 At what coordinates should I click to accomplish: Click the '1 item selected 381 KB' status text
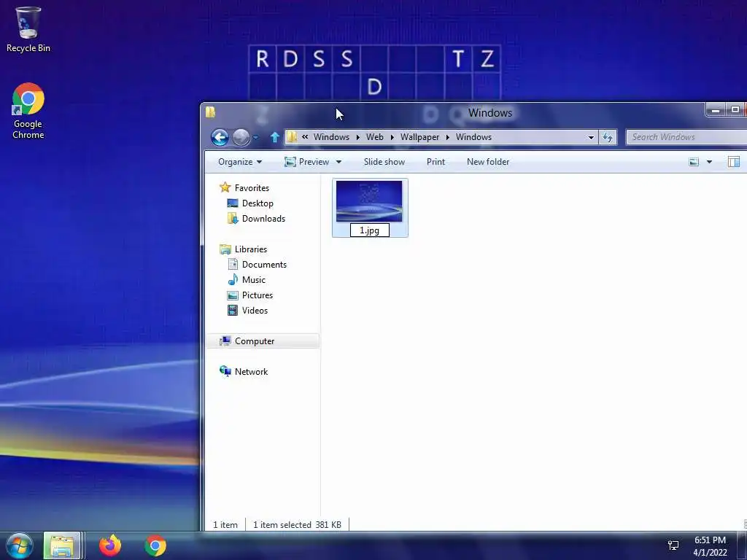tap(298, 525)
